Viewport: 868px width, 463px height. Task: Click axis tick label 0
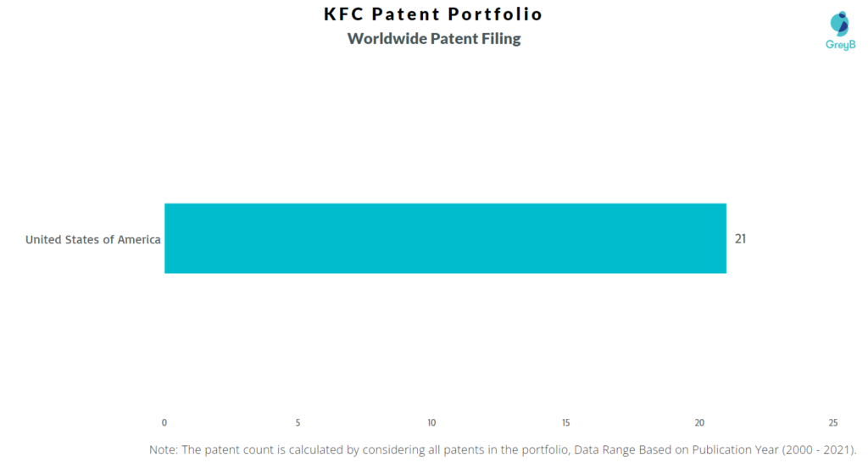164,422
